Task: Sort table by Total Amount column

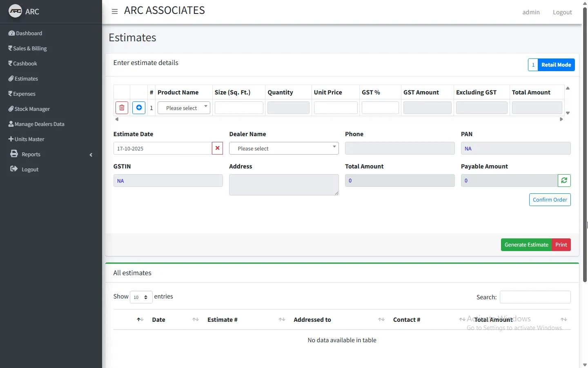Action: pos(493,320)
